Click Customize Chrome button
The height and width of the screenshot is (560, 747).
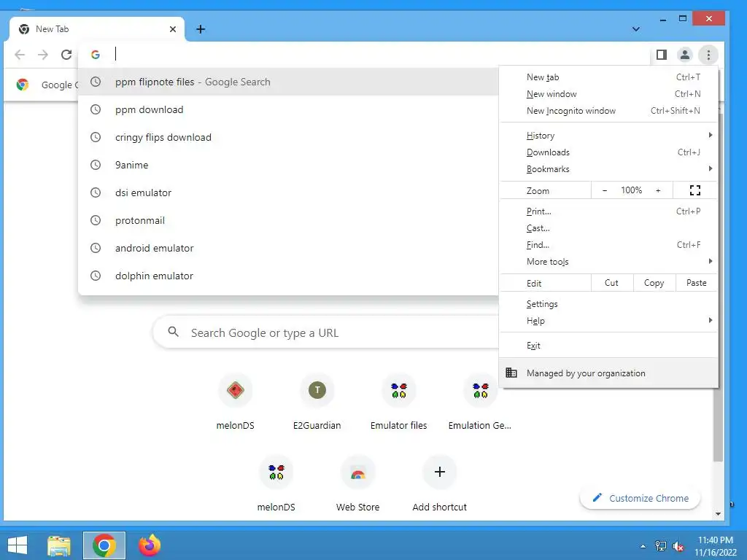(640, 498)
